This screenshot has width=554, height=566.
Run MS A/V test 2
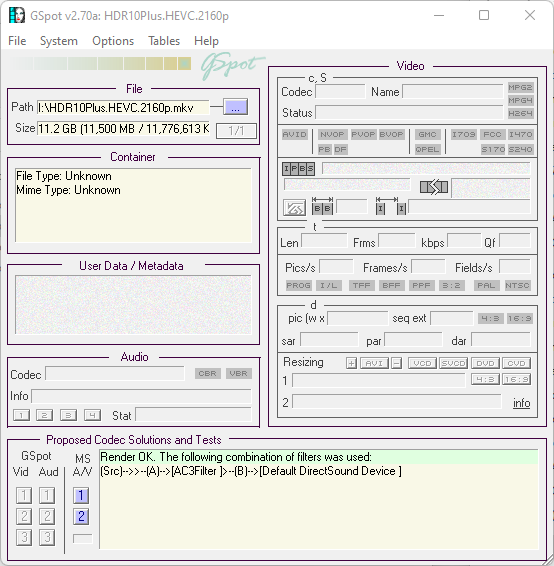(81, 516)
